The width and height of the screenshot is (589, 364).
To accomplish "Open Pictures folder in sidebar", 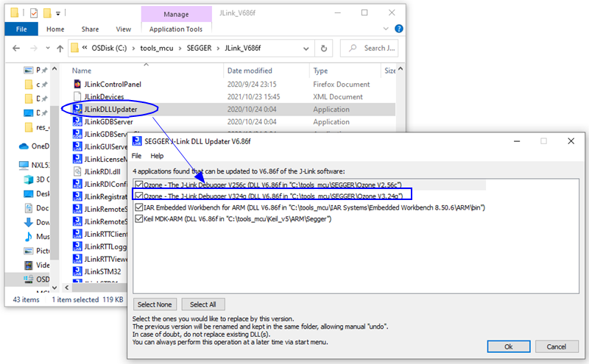I will 36,251.
